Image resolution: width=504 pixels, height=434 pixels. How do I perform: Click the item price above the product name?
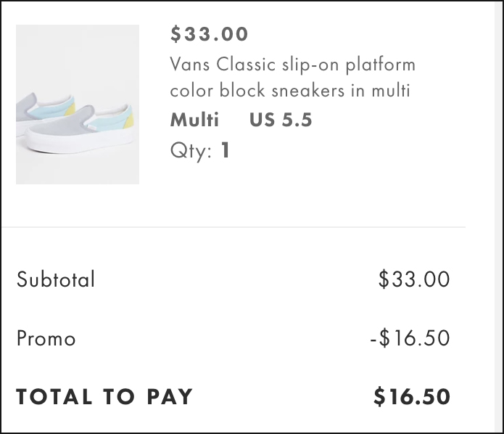click(209, 34)
